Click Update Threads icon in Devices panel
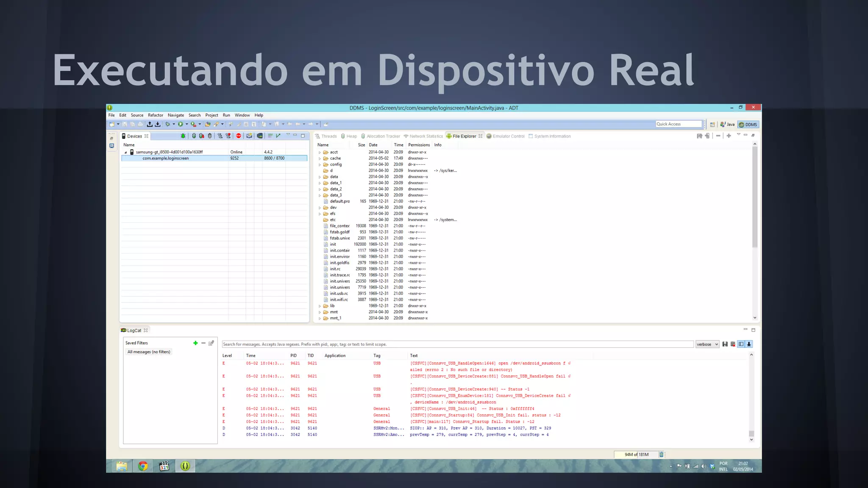This screenshot has height=488, width=868. coord(220,136)
